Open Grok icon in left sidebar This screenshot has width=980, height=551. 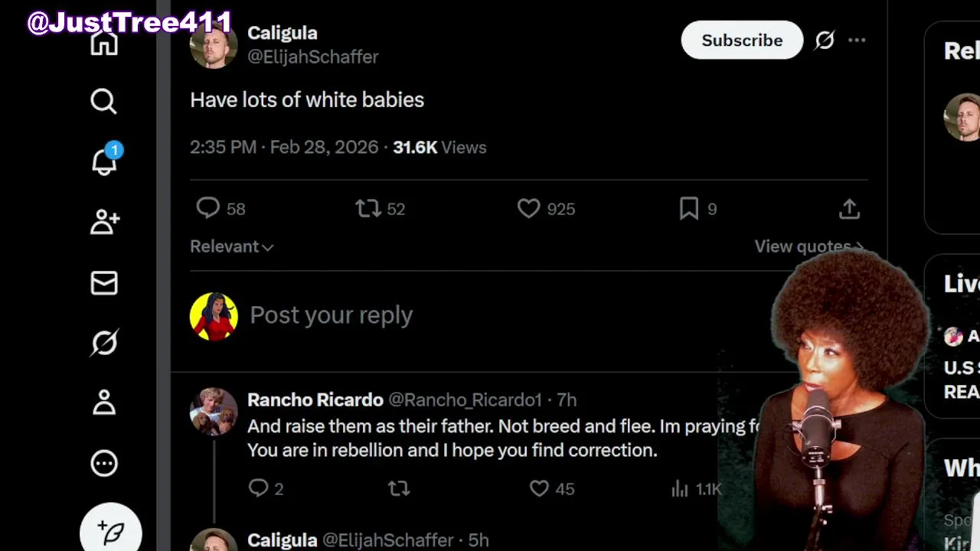pos(104,343)
